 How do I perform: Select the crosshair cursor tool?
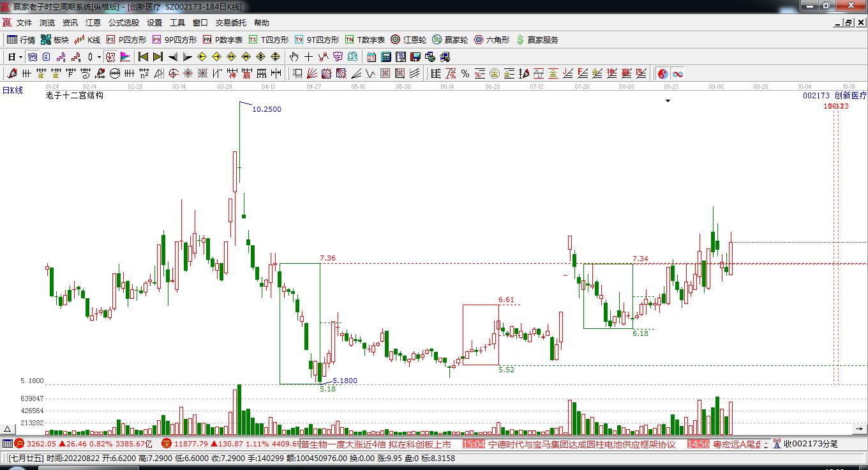point(308,57)
